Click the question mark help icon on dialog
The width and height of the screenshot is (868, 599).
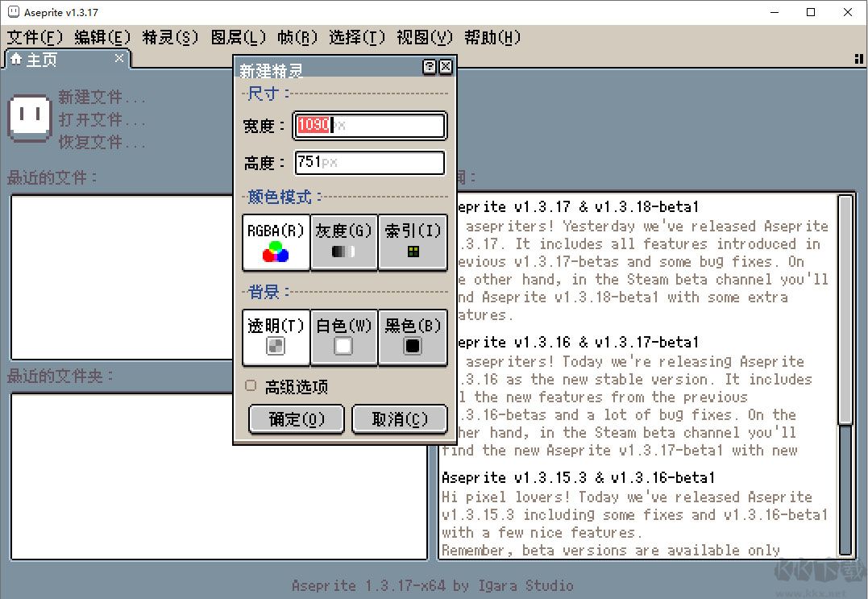coord(429,68)
